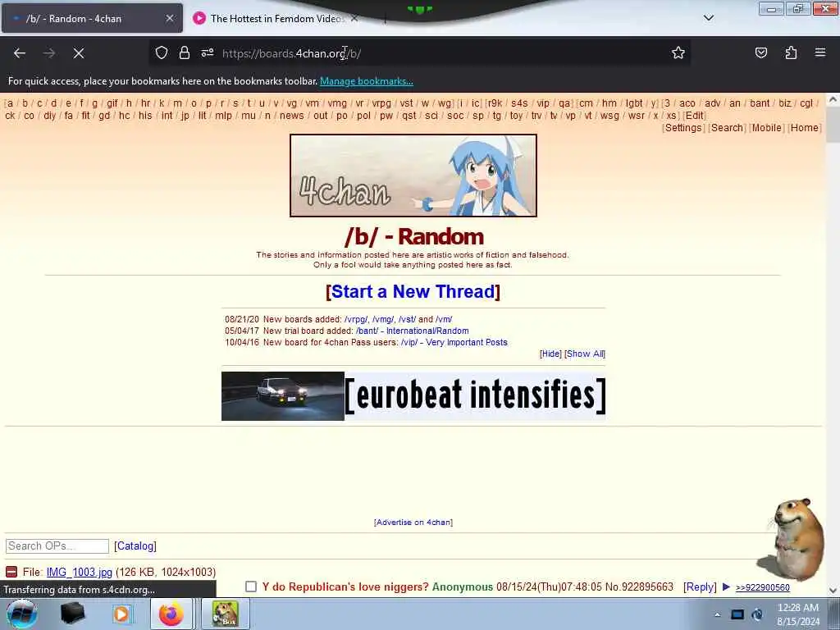The image size is (840, 630).
Task: Switch to the Mobile view link
Action: click(767, 127)
